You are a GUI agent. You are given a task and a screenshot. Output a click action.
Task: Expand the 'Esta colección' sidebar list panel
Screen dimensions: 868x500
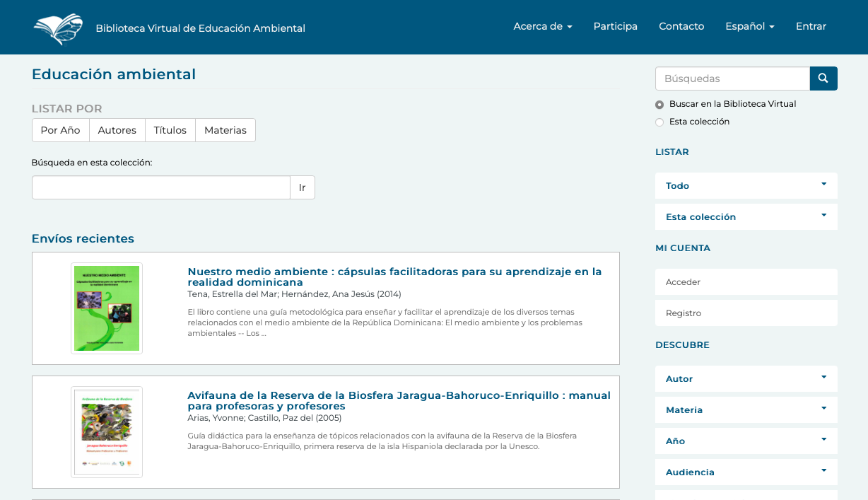[x=746, y=217]
